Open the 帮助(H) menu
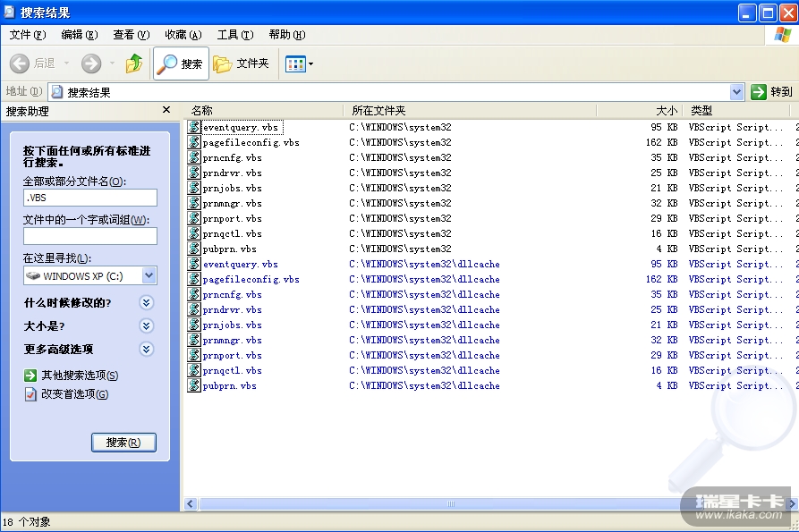Image resolution: width=799 pixels, height=532 pixels. click(287, 35)
